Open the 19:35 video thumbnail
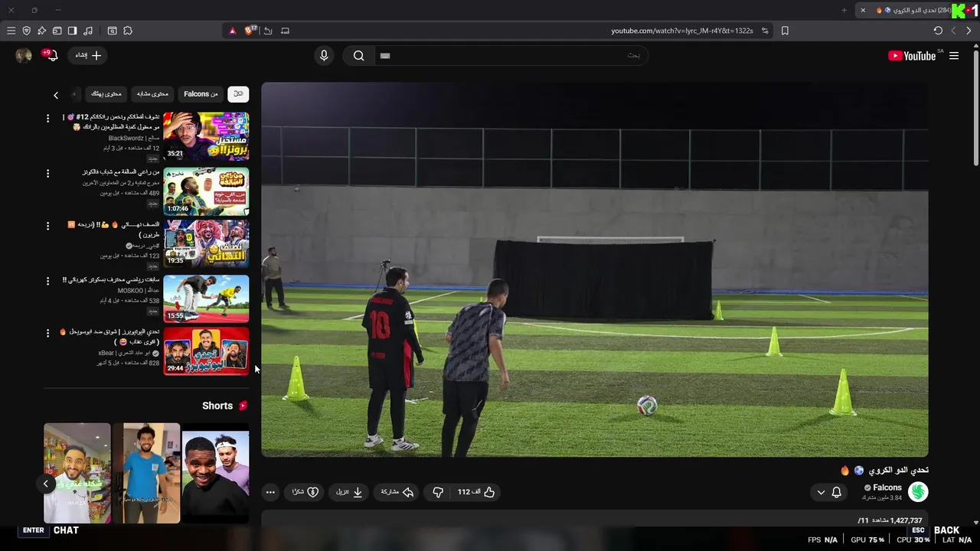Screen dimensions: 980x551 [206, 244]
